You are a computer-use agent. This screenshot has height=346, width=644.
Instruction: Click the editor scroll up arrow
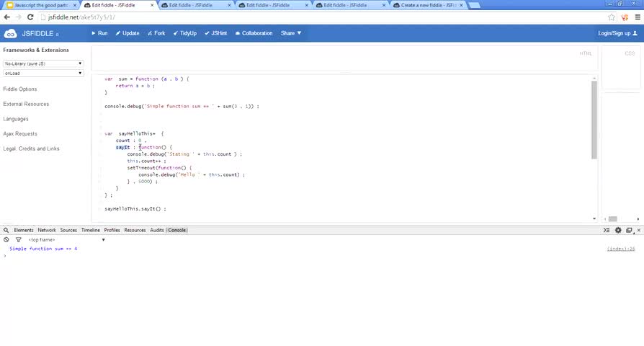594,78
